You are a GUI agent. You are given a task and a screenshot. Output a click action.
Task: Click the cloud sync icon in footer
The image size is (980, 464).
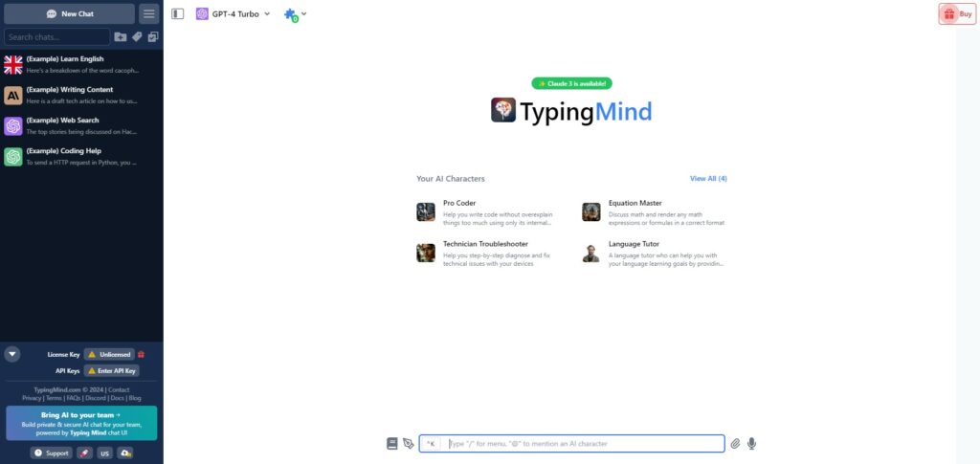[125, 453]
